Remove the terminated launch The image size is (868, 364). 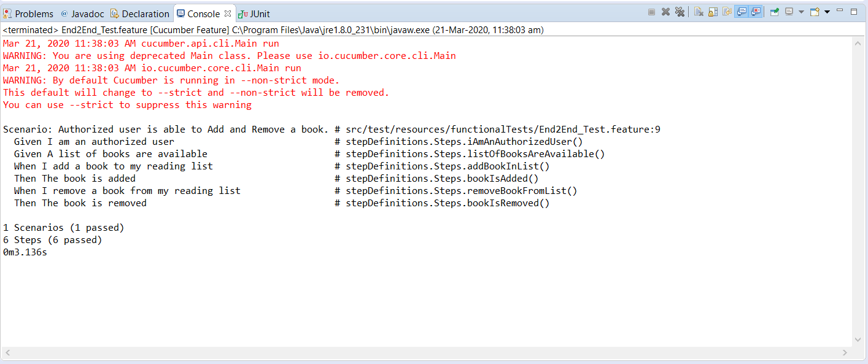tap(666, 11)
